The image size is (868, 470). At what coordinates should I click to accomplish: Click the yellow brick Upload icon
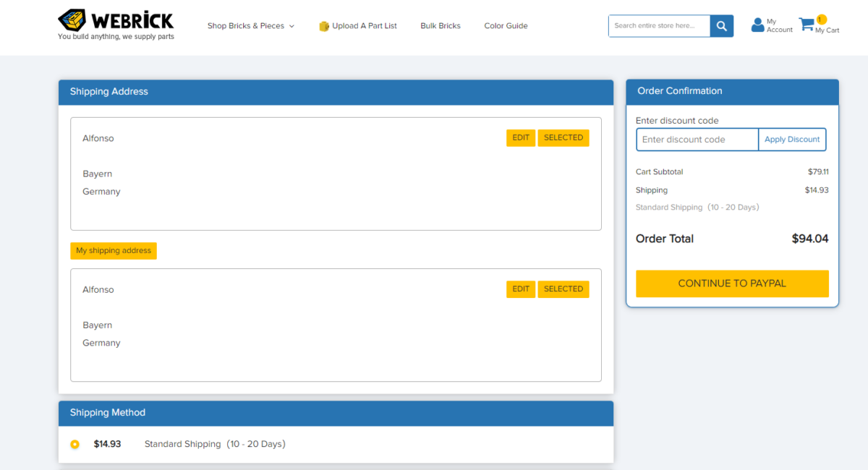(x=324, y=26)
